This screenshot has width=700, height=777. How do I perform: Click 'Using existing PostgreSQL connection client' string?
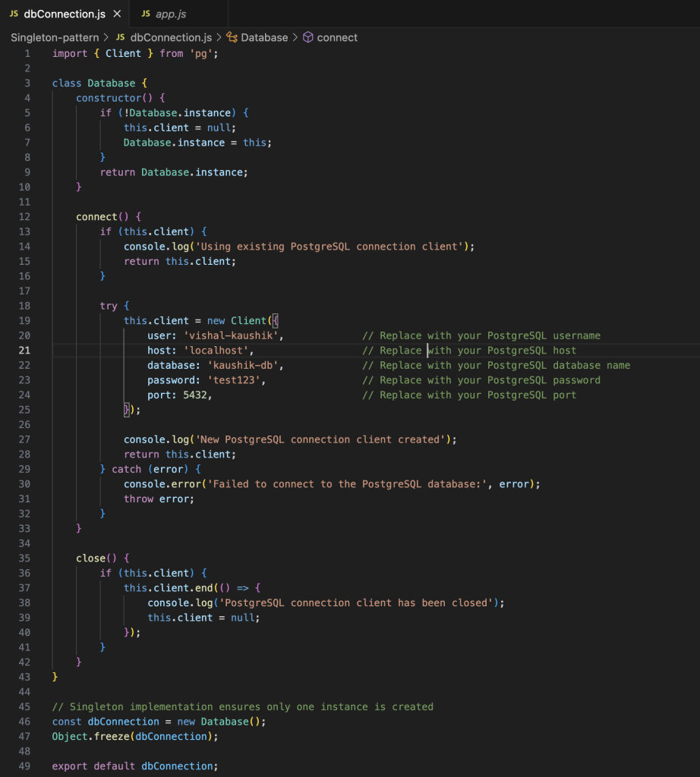coord(330,247)
